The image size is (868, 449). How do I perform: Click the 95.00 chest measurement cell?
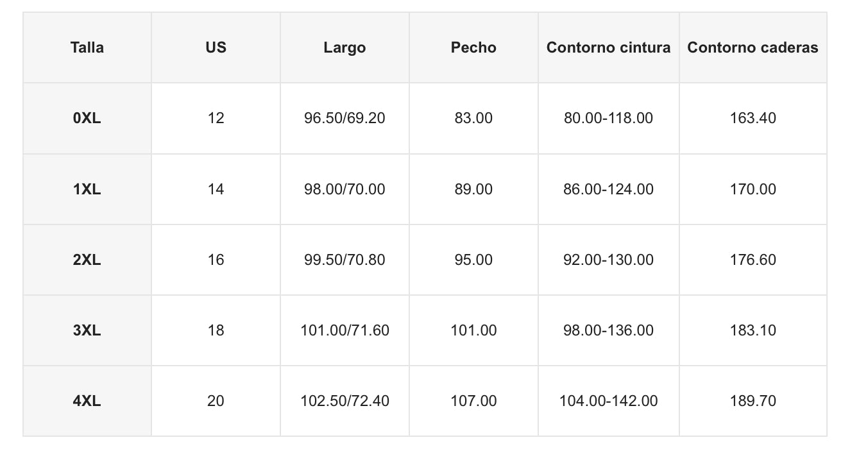[473, 260]
